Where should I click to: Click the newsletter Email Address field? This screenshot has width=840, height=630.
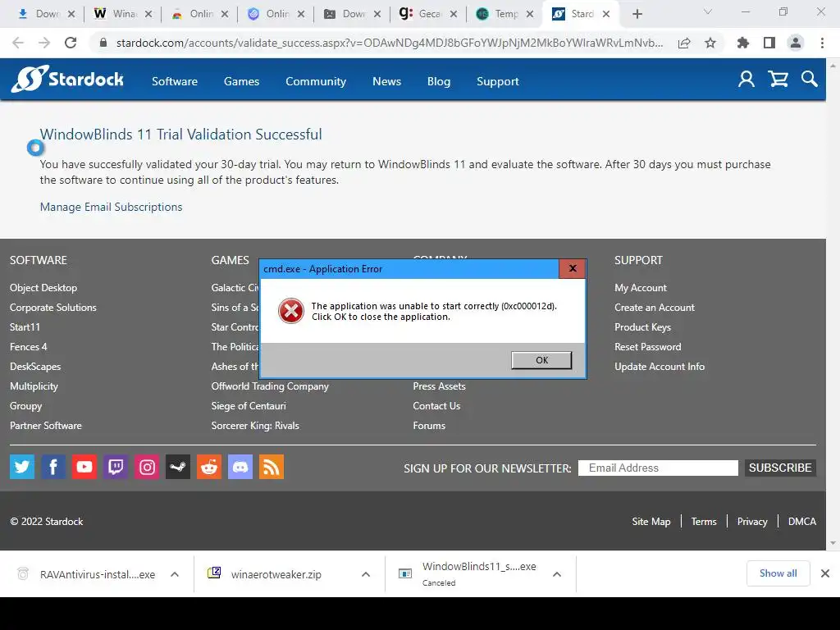click(x=658, y=468)
